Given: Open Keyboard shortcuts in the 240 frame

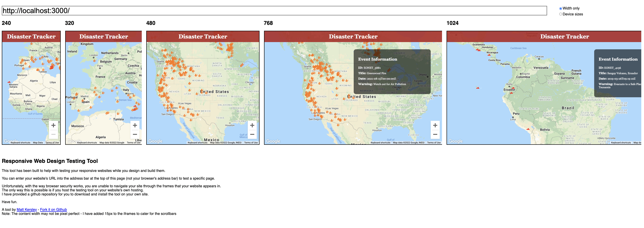Looking at the screenshot, I should (x=21, y=143).
